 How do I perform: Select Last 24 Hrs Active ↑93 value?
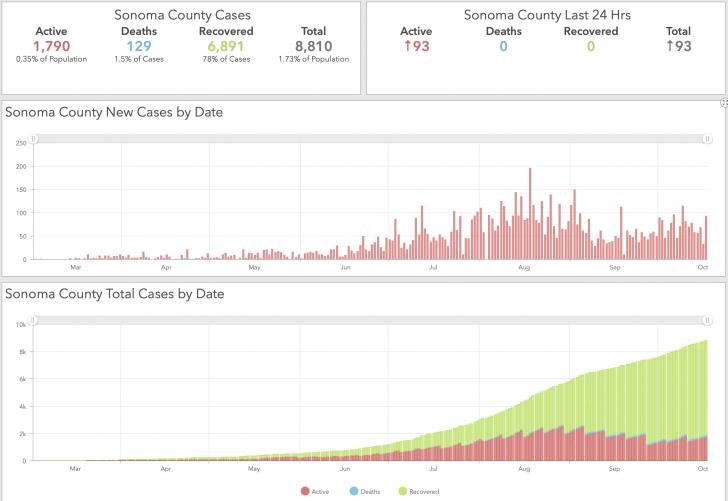[416, 46]
